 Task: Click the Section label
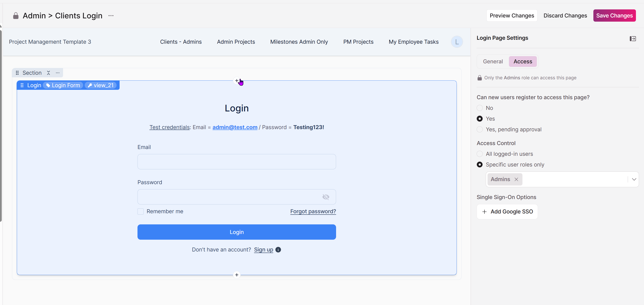tap(32, 73)
